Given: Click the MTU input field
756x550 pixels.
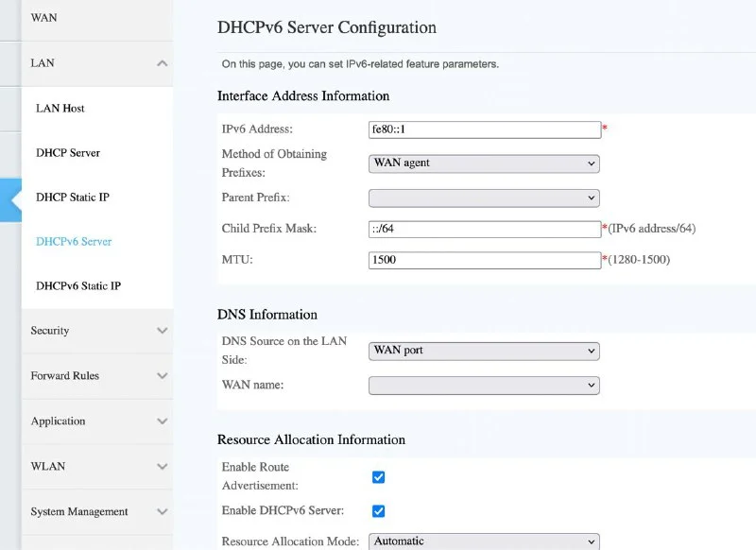Looking at the screenshot, I should pos(484,259).
